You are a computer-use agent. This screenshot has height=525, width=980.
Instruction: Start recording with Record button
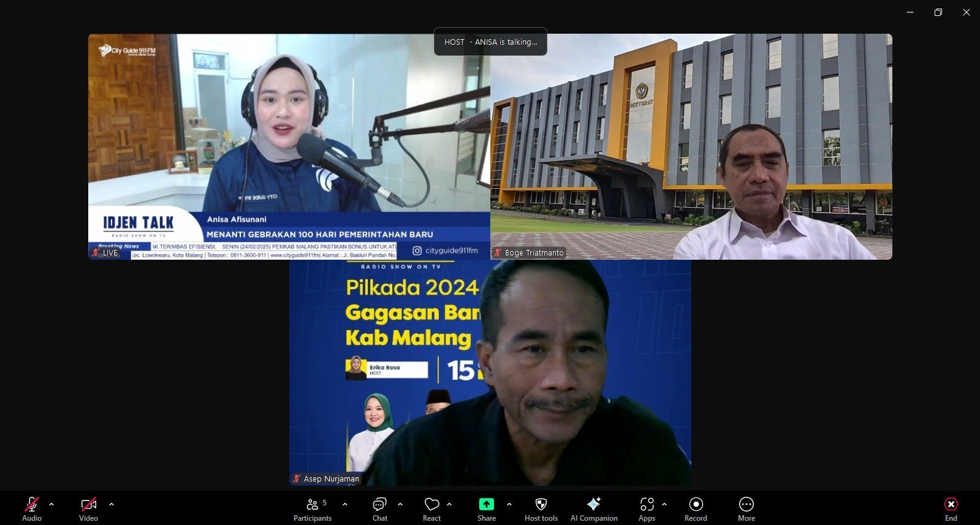point(696,508)
